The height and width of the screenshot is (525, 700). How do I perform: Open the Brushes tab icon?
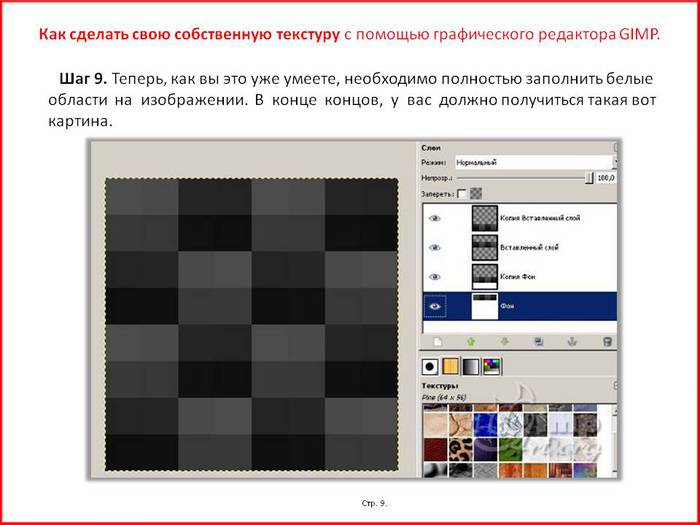point(430,367)
